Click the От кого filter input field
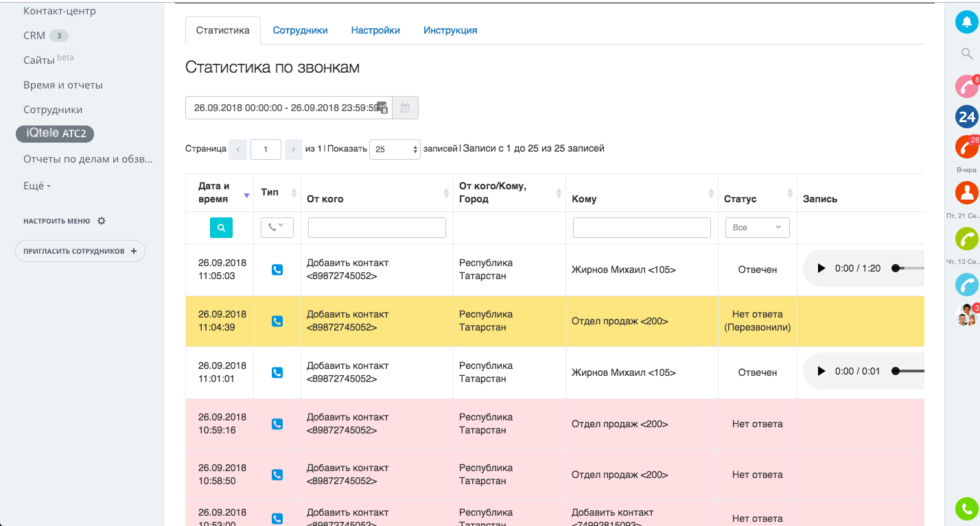Viewport: 980px width, 526px height. [x=377, y=228]
